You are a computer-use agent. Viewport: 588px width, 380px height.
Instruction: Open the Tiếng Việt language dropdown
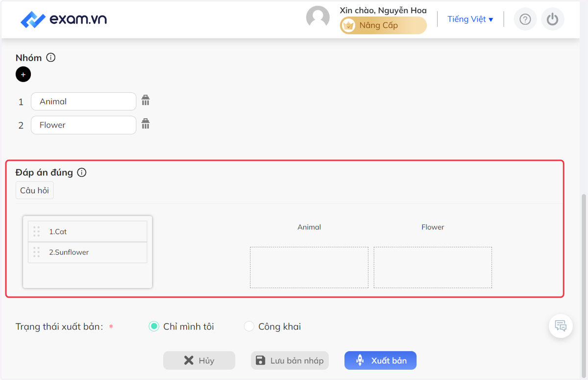pos(470,19)
